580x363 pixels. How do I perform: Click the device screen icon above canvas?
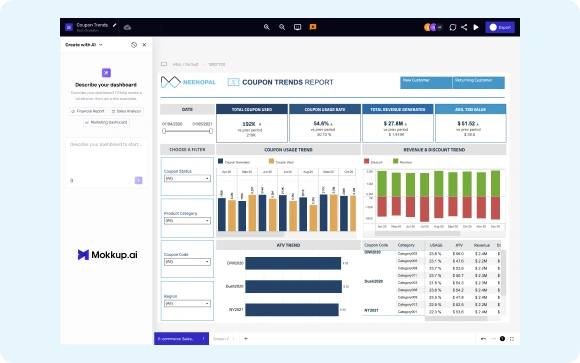point(164,64)
